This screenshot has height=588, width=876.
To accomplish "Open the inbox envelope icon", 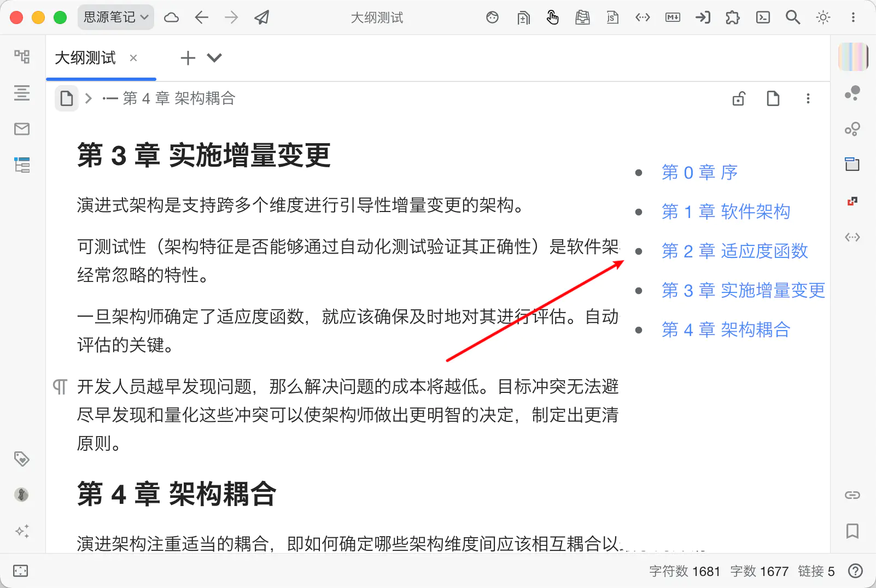I will (x=22, y=129).
